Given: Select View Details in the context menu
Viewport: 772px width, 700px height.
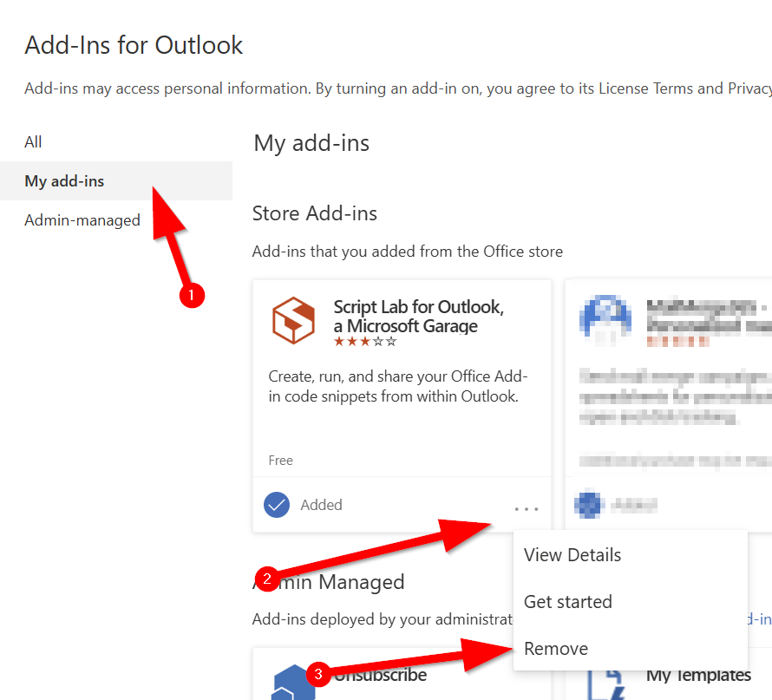Looking at the screenshot, I should click(572, 554).
